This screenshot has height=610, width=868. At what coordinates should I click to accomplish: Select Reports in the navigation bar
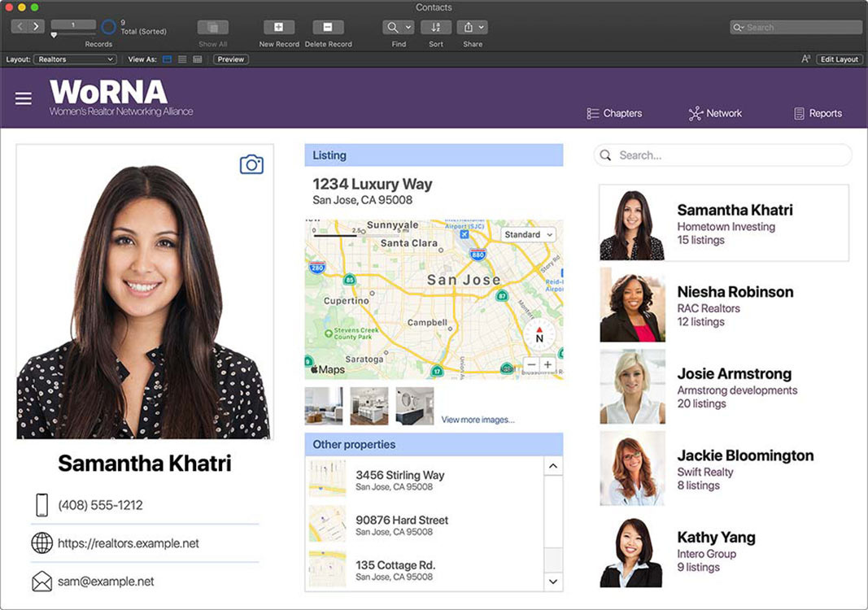point(818,113)
